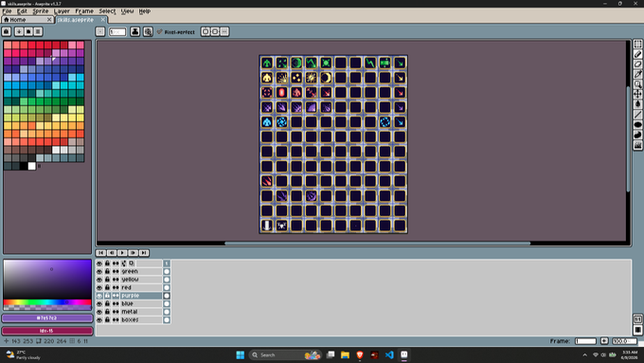Image resolution: width=644 pixels, height=363 pixels.
Task: Select the Line tool
Action: pyautogui.click(x=637, y=115)
